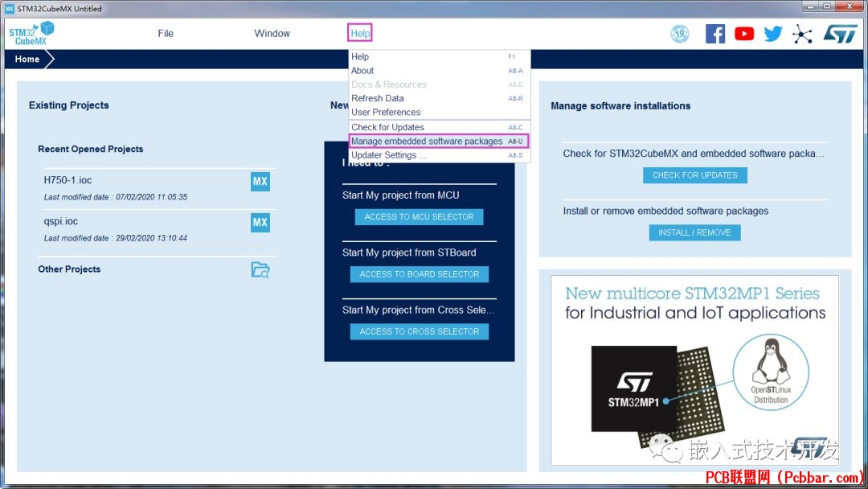Viewport: 868px width, 489px height.
Task: Click Manage software installations heading
Action: point(620,106)
